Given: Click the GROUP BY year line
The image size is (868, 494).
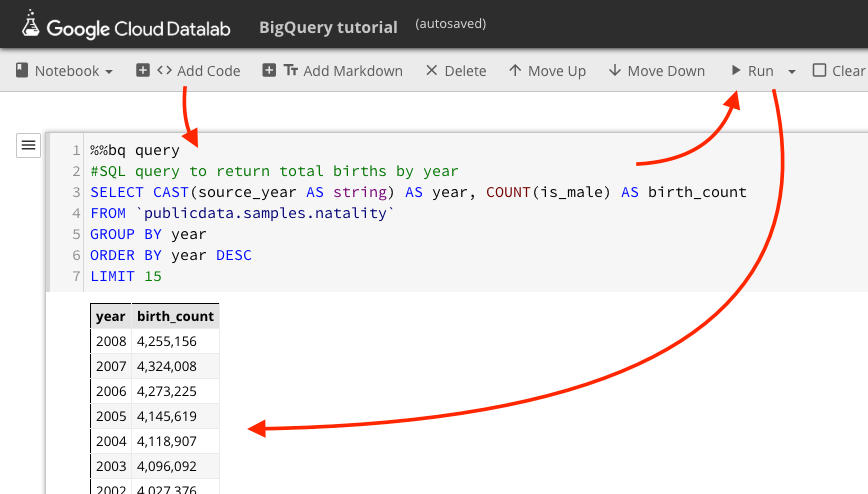Looking at the screenshot, I should [148, 234].
